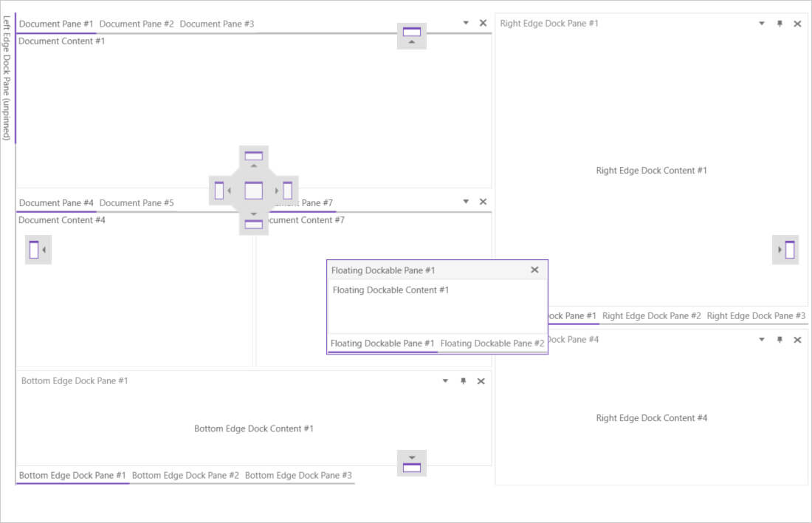
Task: Switch to Bottom Edge Dock Pane #3 tab
Action: point(298,476)
